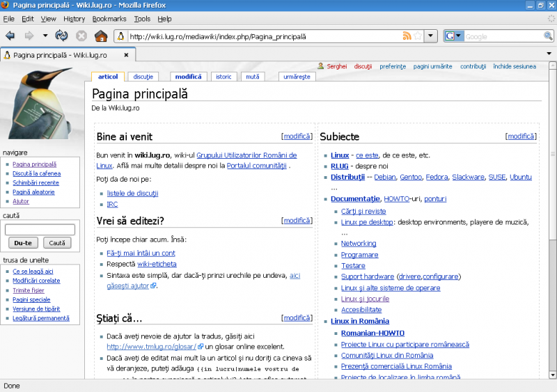Open the istoric tab
This screenshot has height=392, width=557.
tap(223, 77)
